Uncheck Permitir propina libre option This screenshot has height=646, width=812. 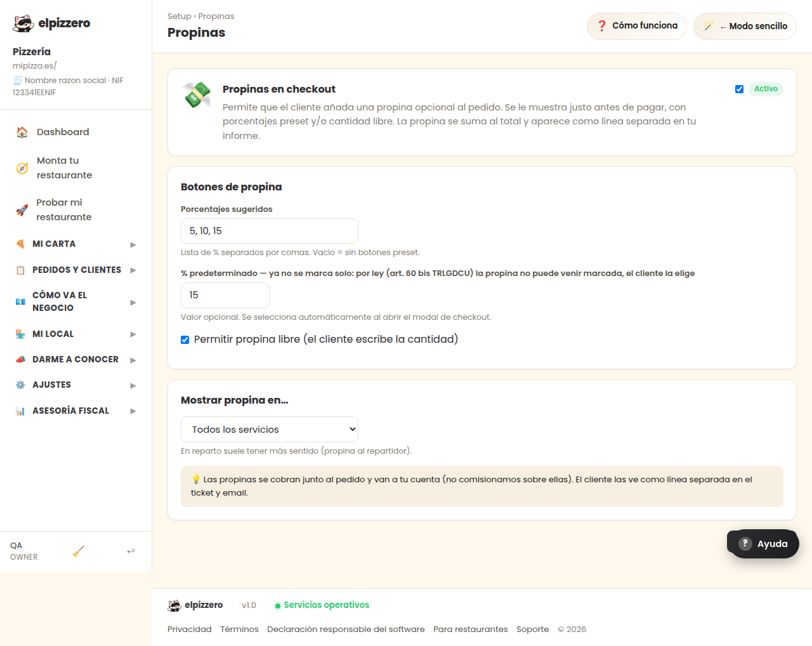[185, 339]
